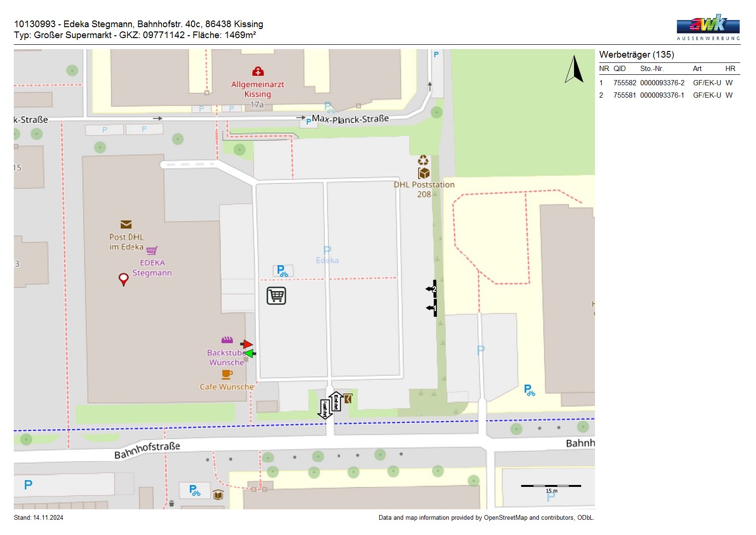Click the AWK Aussenwerbung logo
The image size is (756, 535).
[708, 27]
